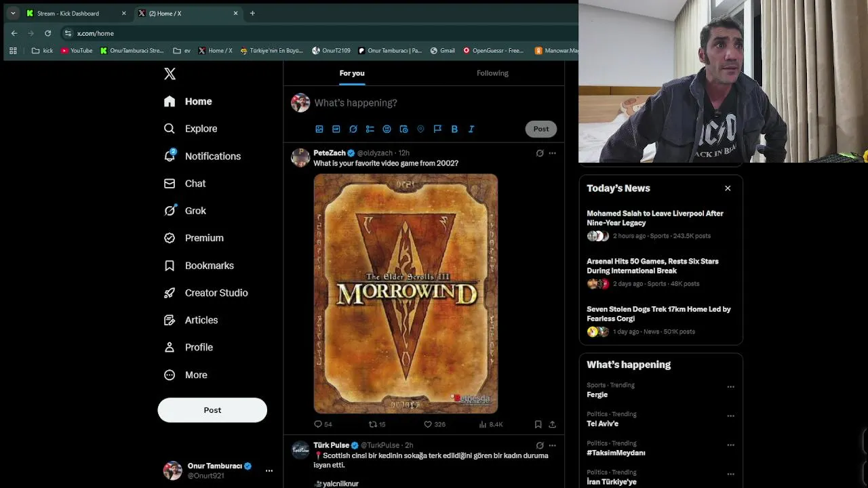Repost PeteZach's post with 15 reposts
868x488 pixels.
[377, 424]
